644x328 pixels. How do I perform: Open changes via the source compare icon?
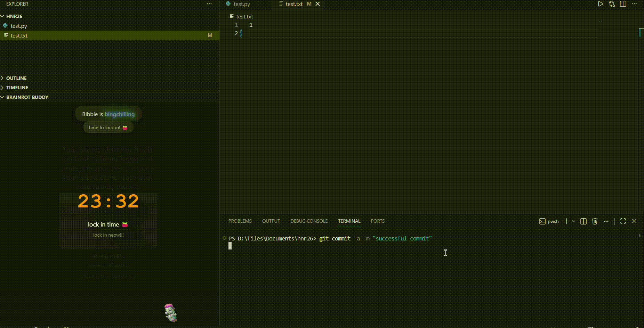[x=612, y=4]
